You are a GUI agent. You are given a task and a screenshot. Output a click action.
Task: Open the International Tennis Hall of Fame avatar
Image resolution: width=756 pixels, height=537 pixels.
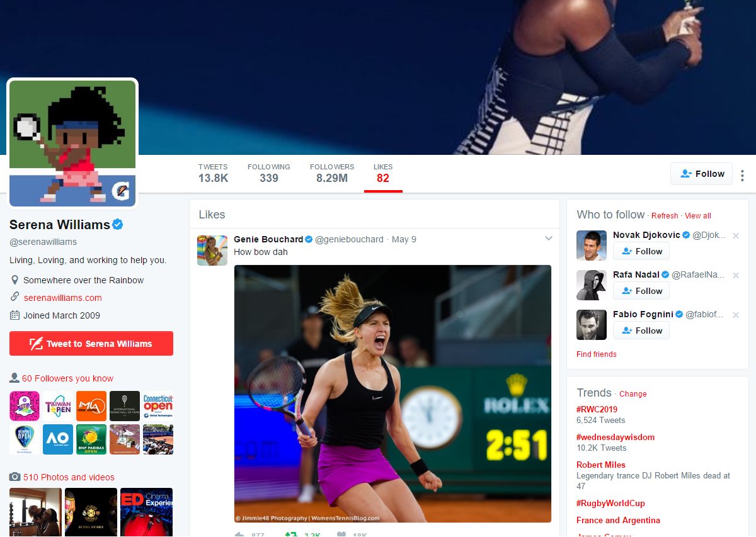[125, 406]
